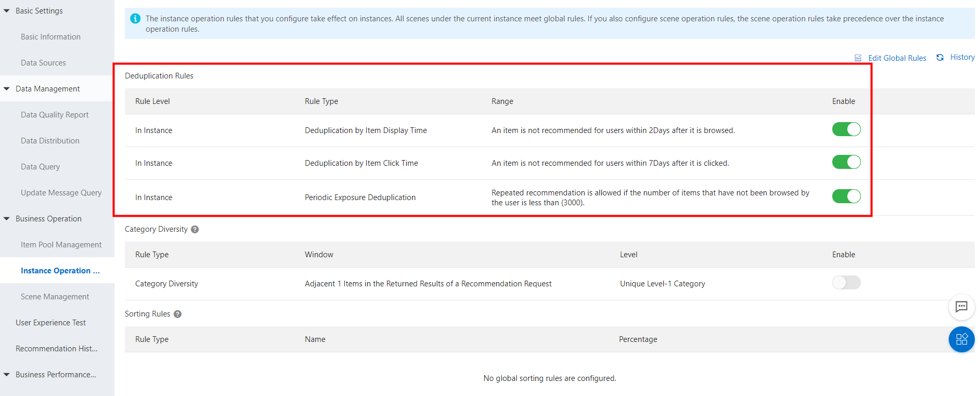Click the Edit Global Rules link

897,58
